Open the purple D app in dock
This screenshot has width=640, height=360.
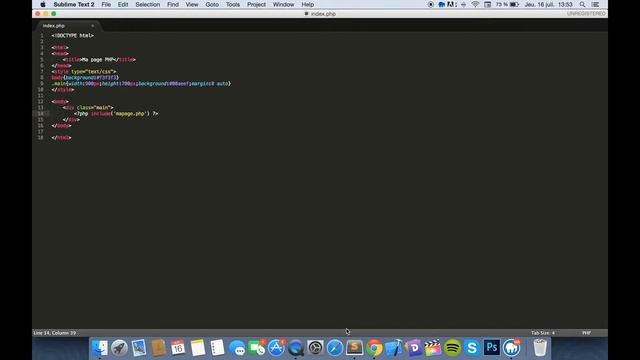413,348
